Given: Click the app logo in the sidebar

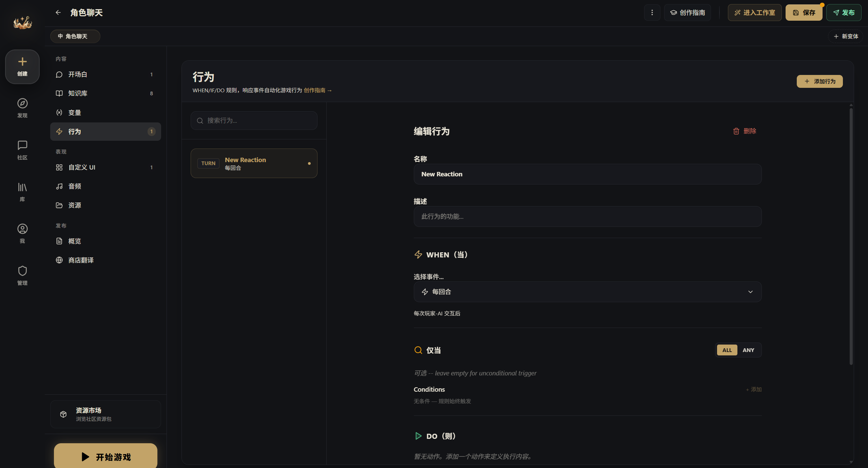Looking at the screenshot, I should click(x=22, y=23).
